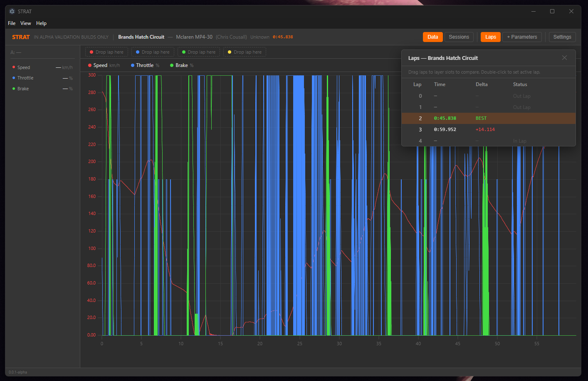Image resolution: width=588 pixels, height=381 pixels.
Task: Click the blue lap slot drop zone
Action: (x=153, y=52)
